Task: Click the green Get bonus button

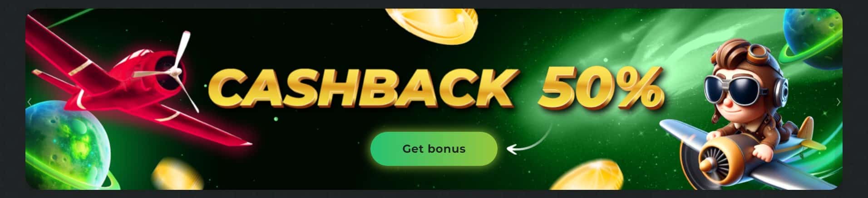Action: (434, 149)
